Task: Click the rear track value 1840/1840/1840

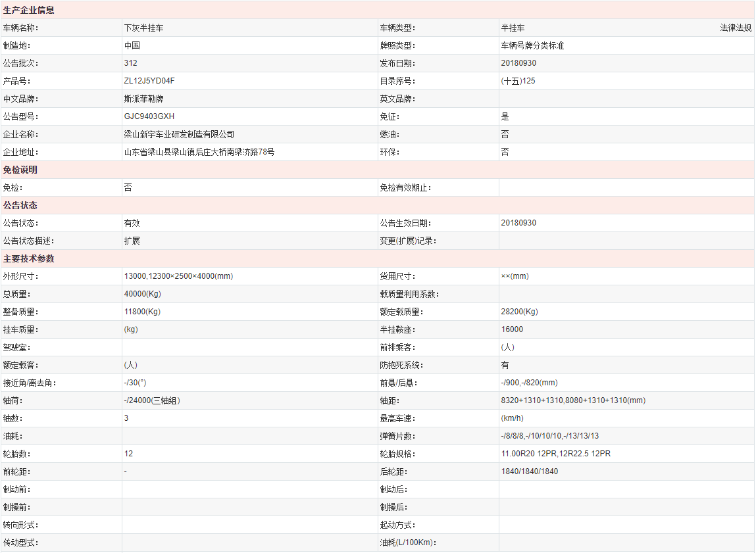Action: click(x=529, y=471)
